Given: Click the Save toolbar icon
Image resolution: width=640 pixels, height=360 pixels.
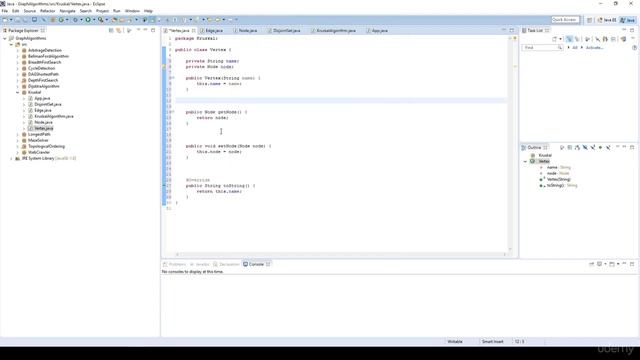Looking at the screenshot, I should click(x=18, y=20).
